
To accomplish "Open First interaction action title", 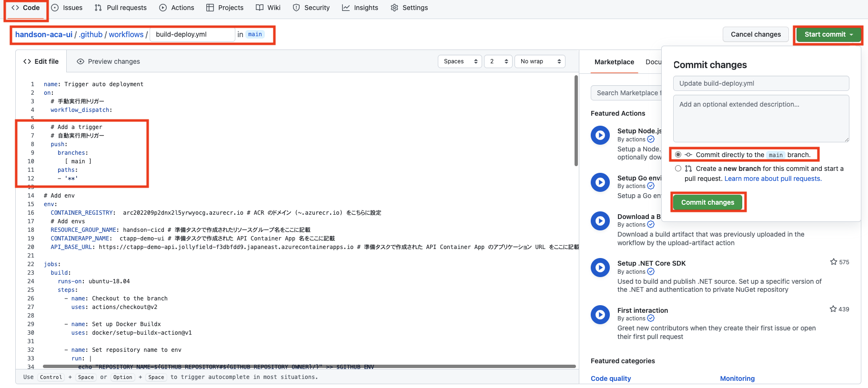I will [x=643, y=310].
